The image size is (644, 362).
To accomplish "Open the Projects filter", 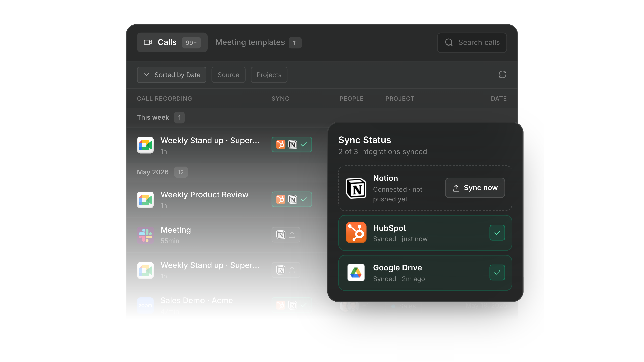I will pos(269,75).
